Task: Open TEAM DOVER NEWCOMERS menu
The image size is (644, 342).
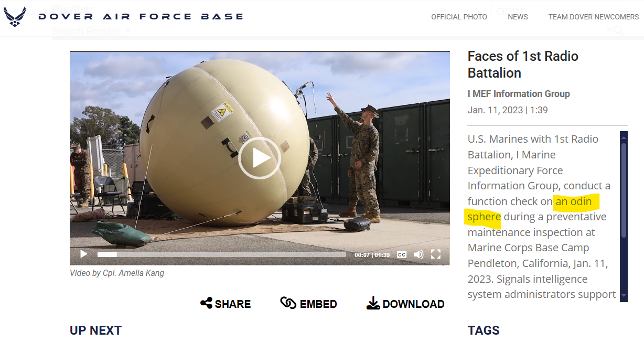Action: 594,17
